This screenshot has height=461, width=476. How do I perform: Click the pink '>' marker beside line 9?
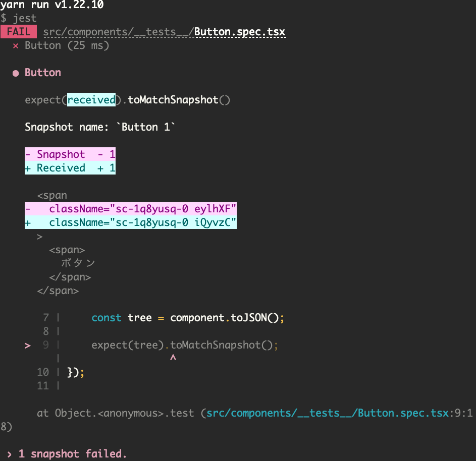pyautogui.click(x=28, y=346)
